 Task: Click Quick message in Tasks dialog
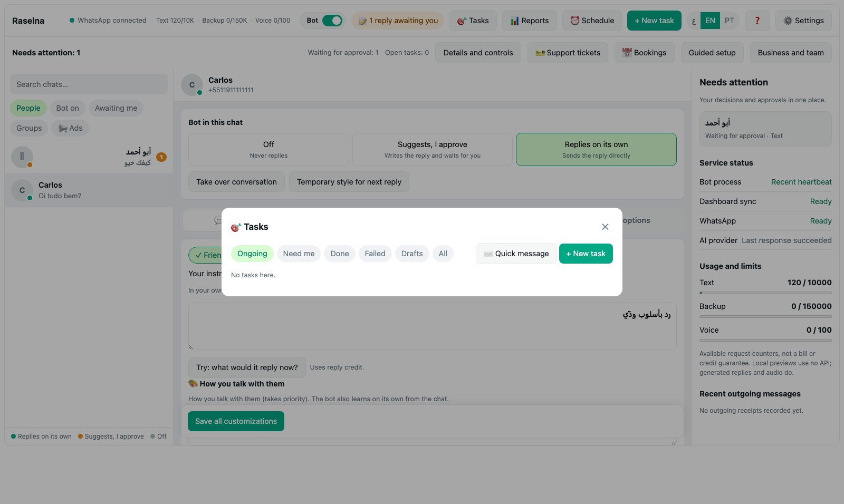point(516,254)
